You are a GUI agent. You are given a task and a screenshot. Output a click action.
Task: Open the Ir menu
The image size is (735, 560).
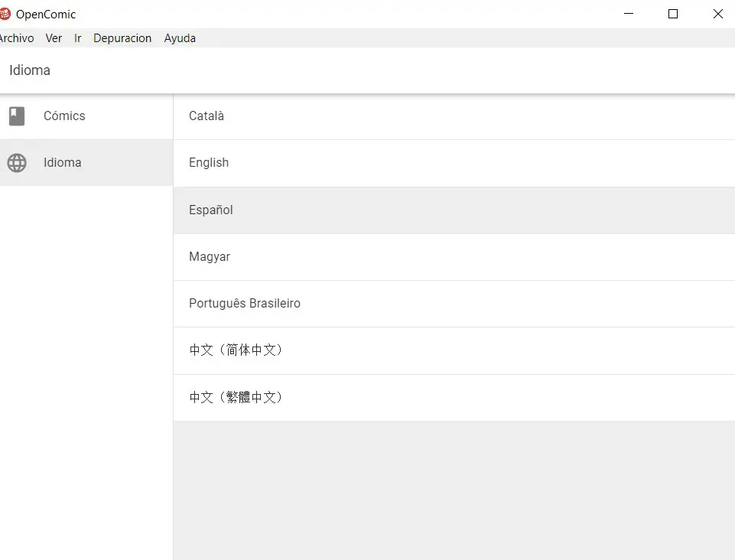pyautogui.click(x=77, y=38)
